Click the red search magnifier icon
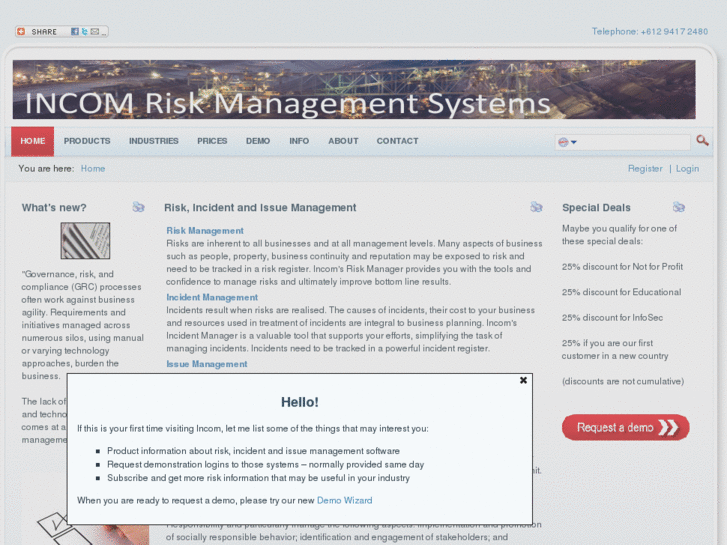727x545 pixels. point(702,140)
